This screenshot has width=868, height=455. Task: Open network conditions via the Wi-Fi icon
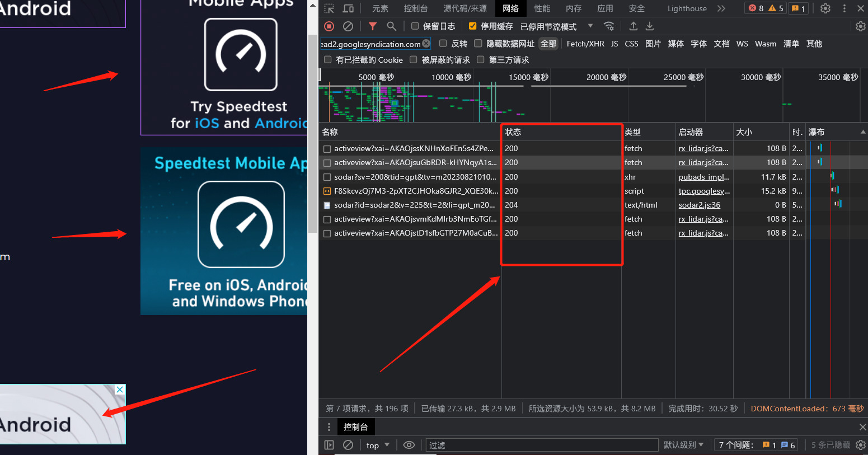click(x=609, y=26)
